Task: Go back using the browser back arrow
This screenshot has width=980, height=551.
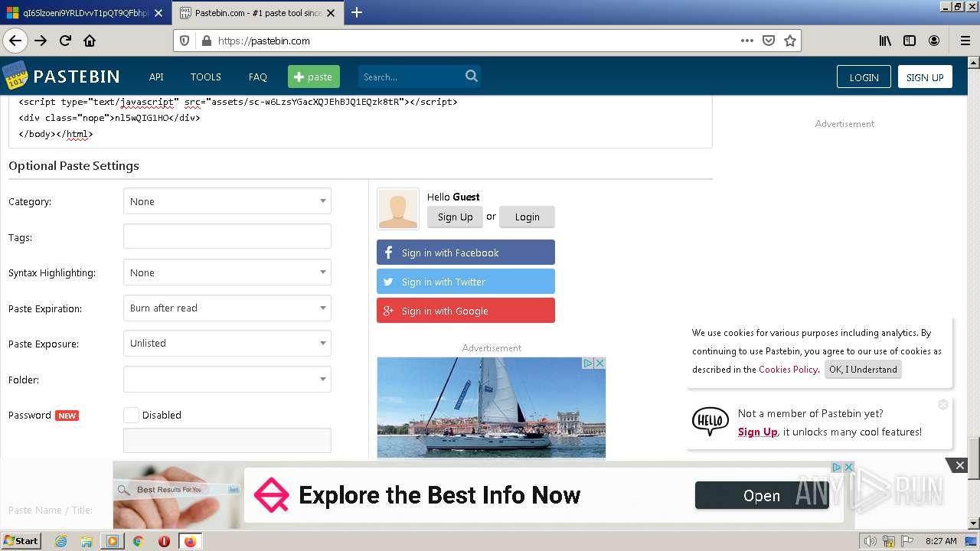Action: pos(15,41)
